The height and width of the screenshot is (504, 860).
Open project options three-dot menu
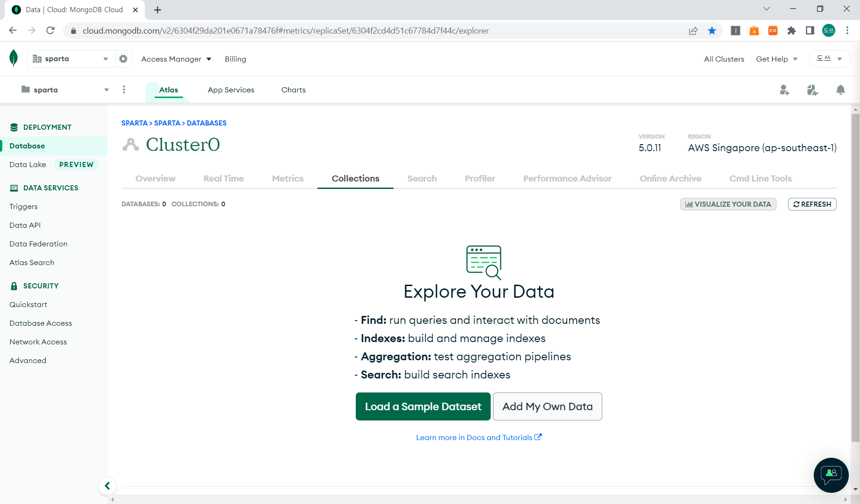coord(124,90)
